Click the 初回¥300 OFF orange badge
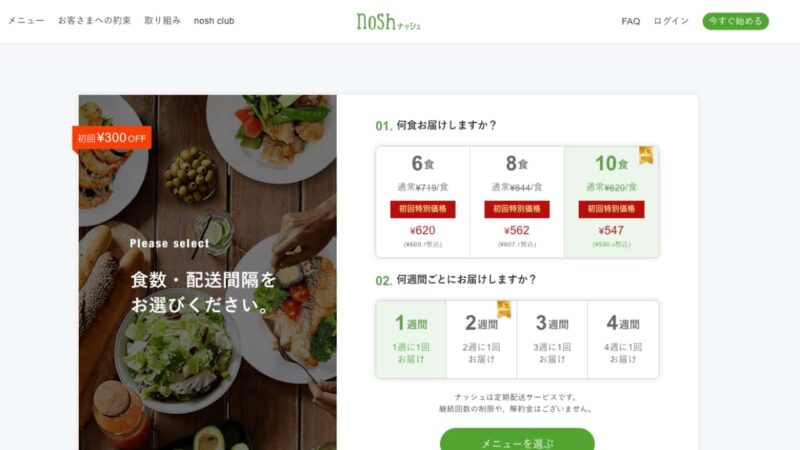 click(x=112, y=138)
